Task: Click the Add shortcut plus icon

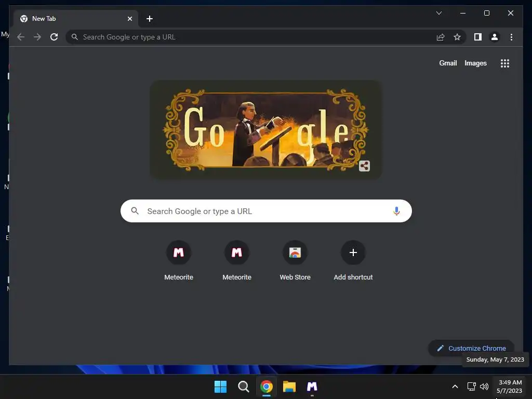Action: coord(353,252)
